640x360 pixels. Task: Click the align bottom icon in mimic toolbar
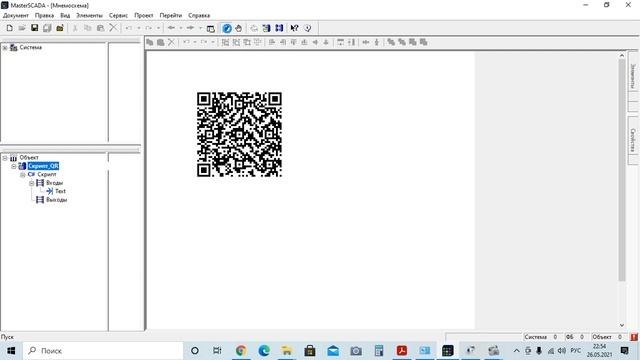(304, 42)
